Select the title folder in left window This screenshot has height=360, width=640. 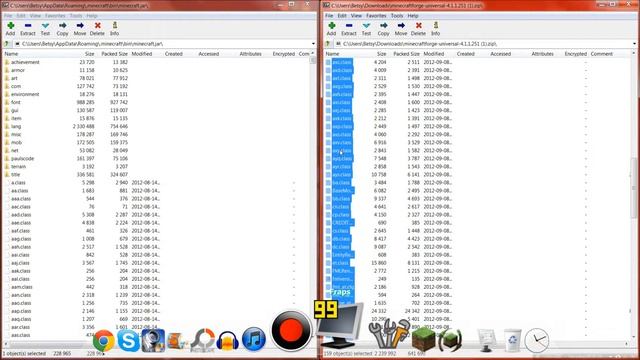pyautogui.click(x=16, y=175)
